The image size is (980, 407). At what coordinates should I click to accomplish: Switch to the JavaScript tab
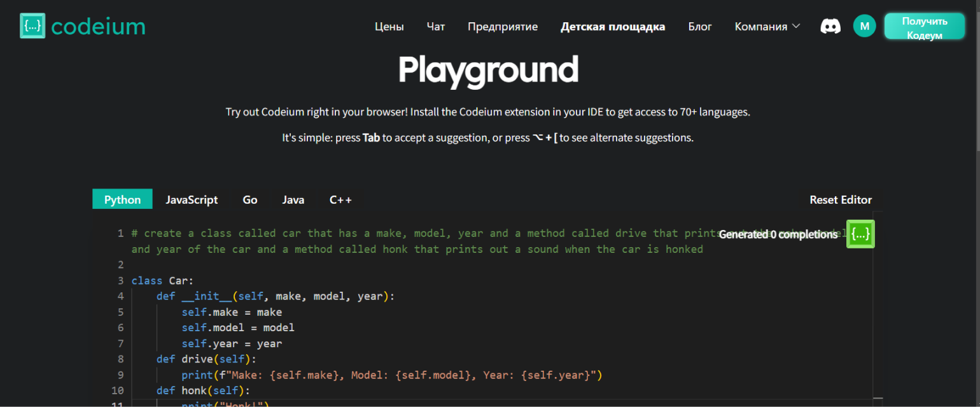192,199
